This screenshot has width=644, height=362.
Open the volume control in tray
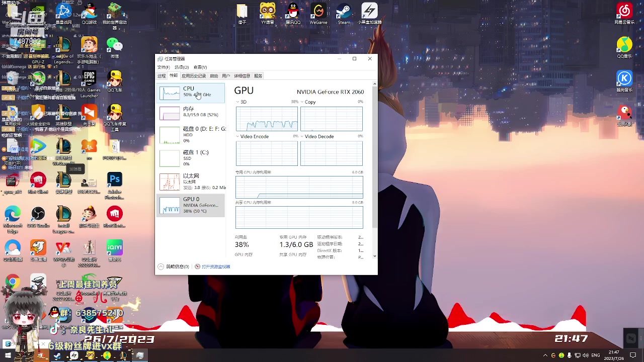pos(585,355)
